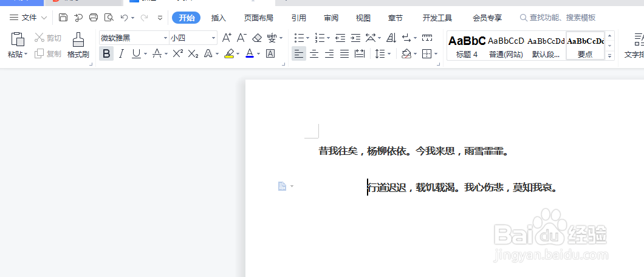Toggle Underline formatting
The image size is (644, 277).
(x=136, y=53)
